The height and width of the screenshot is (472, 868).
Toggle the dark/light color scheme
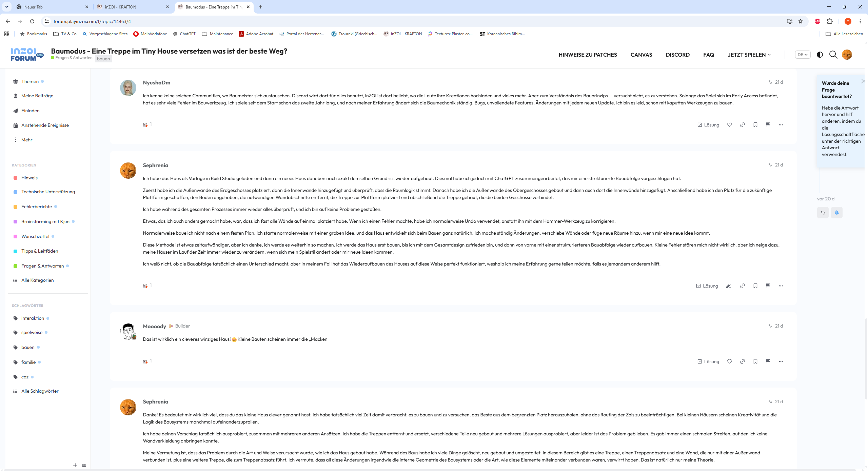tap(820, 55)
